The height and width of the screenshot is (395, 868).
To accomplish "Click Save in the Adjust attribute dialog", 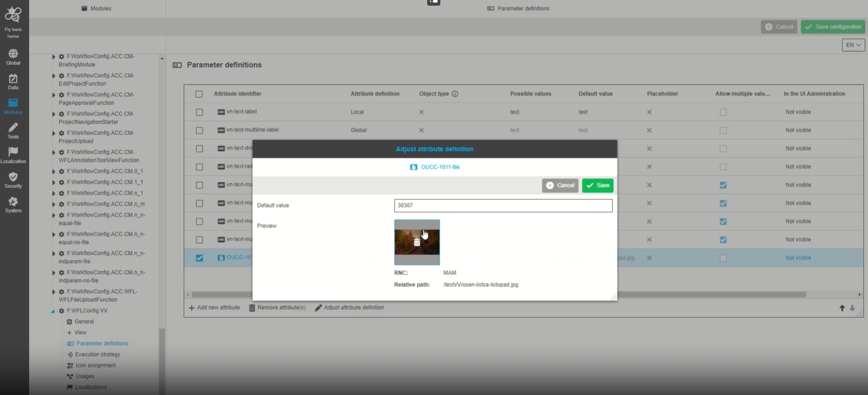I will pyautogui.click(x=597, y=186).
